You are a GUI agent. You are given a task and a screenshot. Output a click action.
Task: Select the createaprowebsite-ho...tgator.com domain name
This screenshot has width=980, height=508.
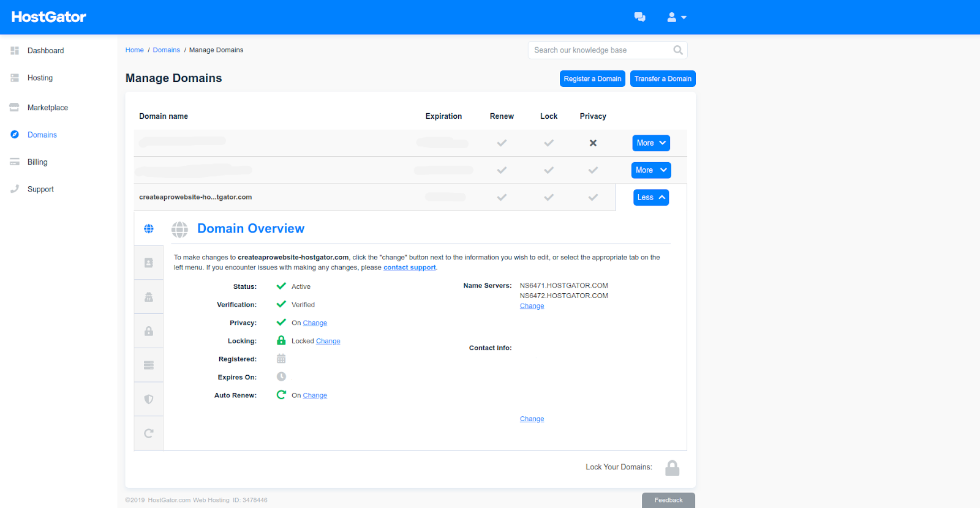pos(195,197)
